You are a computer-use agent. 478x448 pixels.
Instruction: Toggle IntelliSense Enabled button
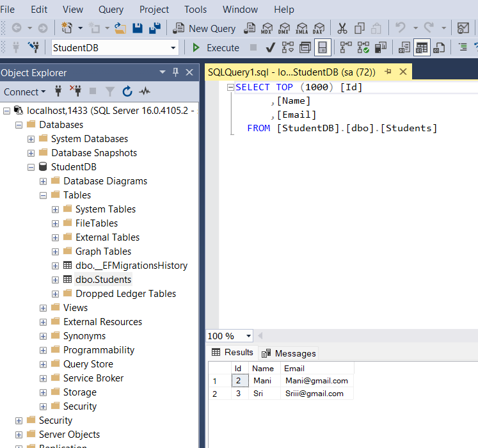tap(323, 47)
